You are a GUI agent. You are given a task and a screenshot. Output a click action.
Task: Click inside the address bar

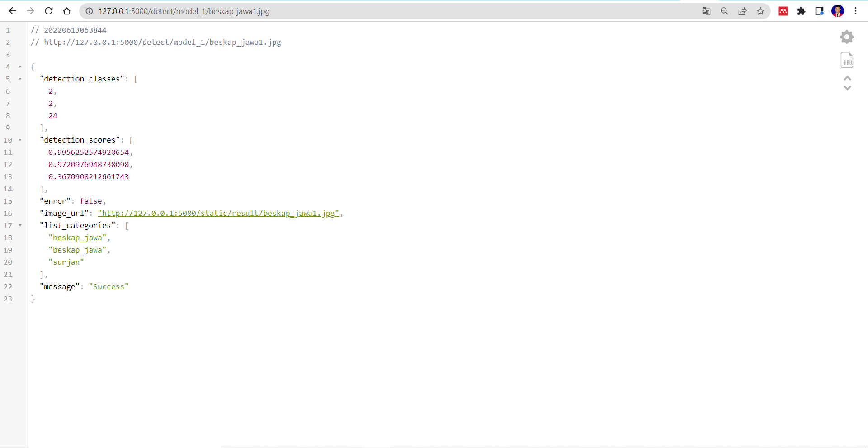271,11
